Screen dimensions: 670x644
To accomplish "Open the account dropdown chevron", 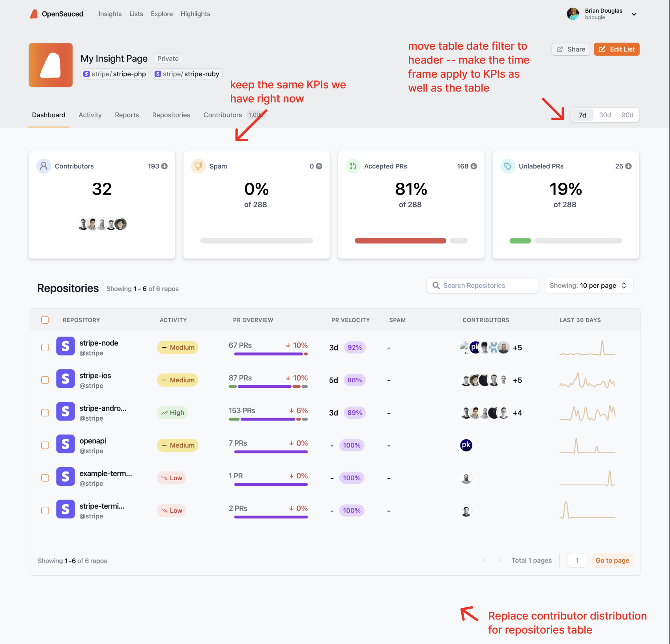I will [x=634, y=14].
